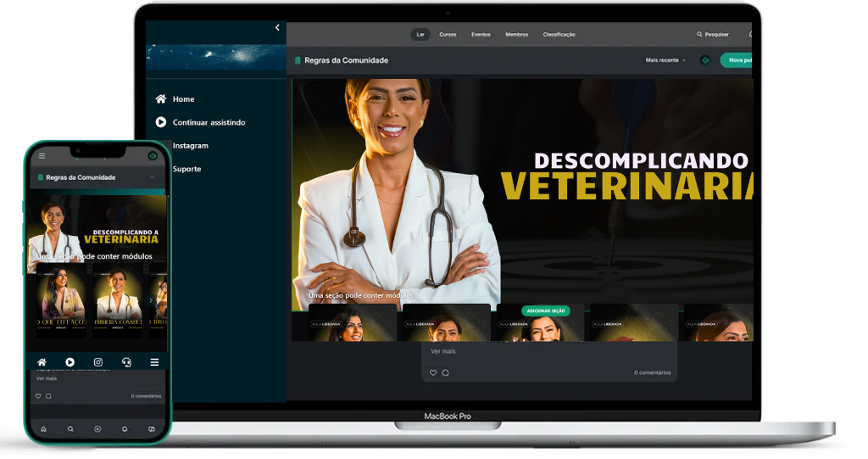868x459 pixels.
Task: Like the post with the heart icon on laptop
Action: [433, 372]
